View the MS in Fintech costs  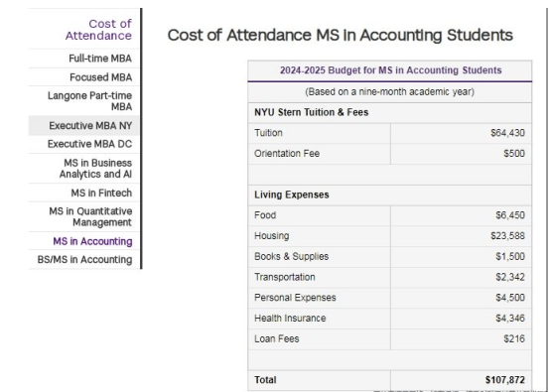[101, 193]
